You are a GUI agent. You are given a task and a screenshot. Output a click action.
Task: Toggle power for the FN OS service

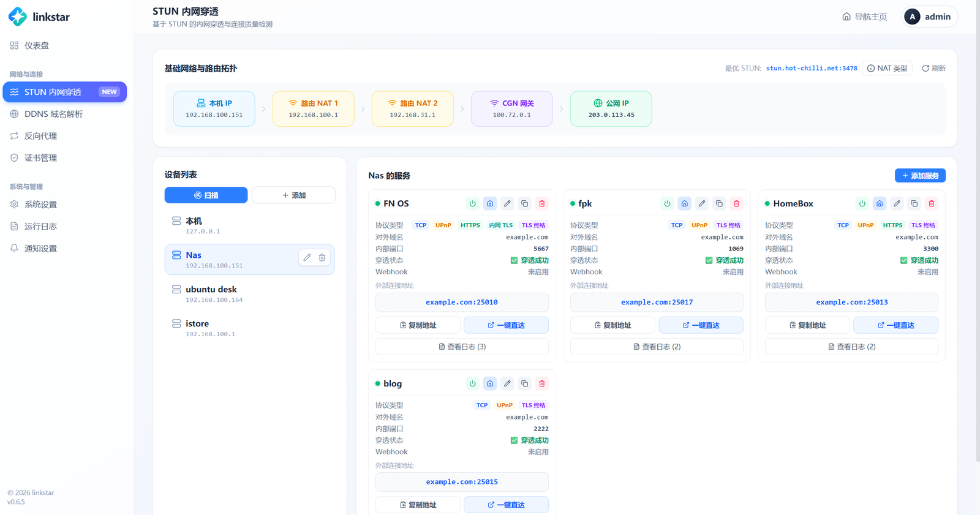pyautogui.click(x=473, y=203)
